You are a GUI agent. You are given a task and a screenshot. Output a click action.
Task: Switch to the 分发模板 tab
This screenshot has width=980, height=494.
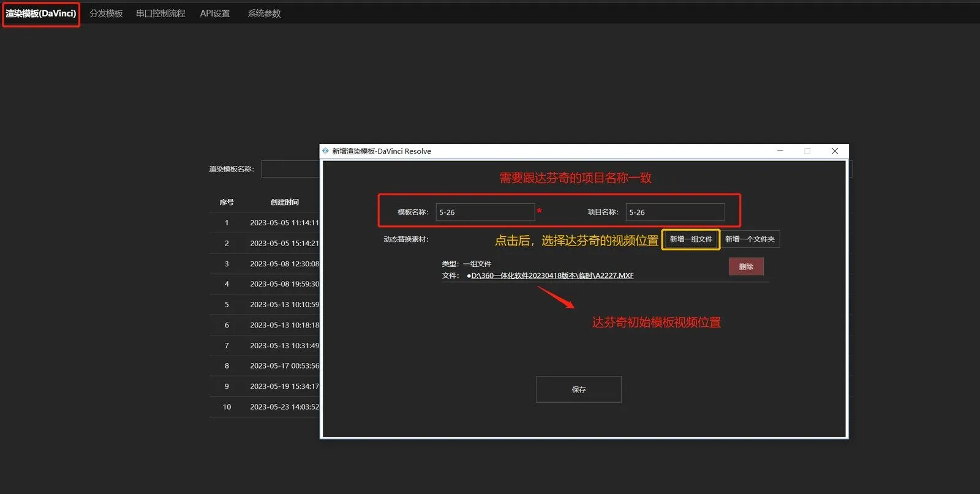106,13
